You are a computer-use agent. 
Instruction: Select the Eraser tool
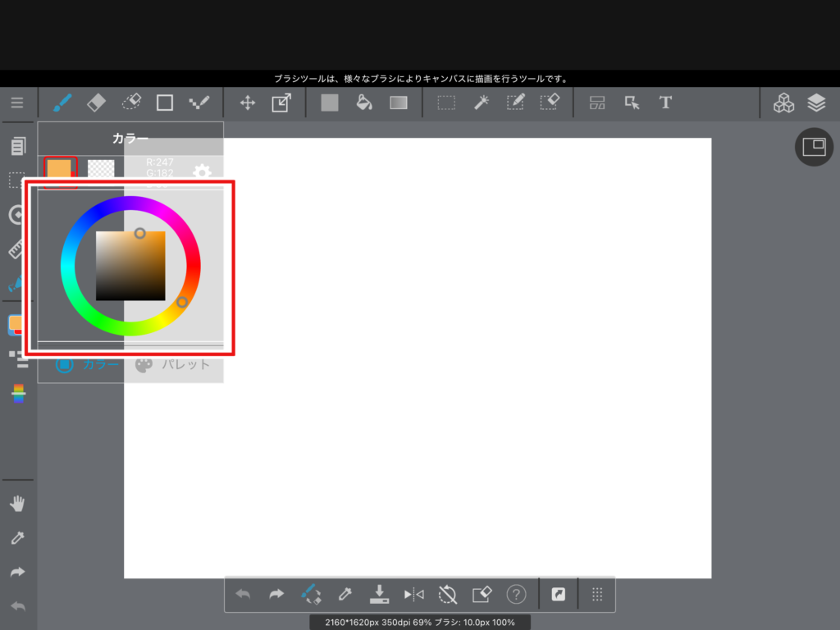[96, 103]
